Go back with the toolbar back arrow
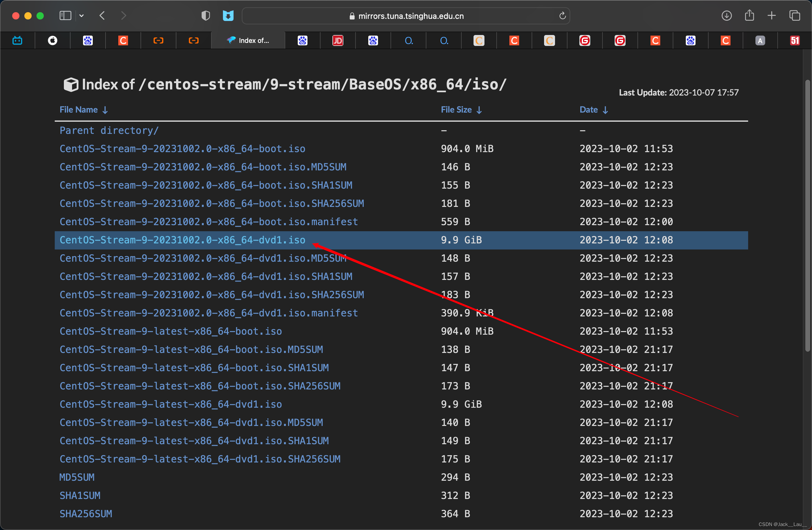The image size is (812, 530). [102, 16]
